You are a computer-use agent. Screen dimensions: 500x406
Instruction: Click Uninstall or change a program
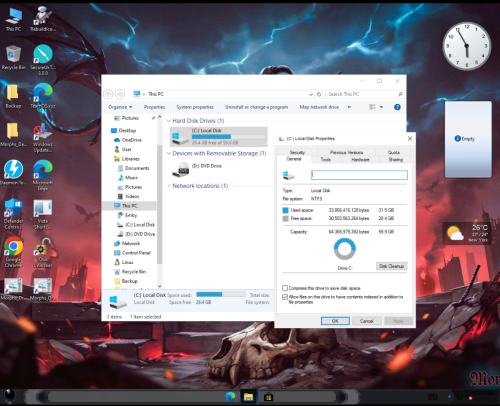[256, 107]
